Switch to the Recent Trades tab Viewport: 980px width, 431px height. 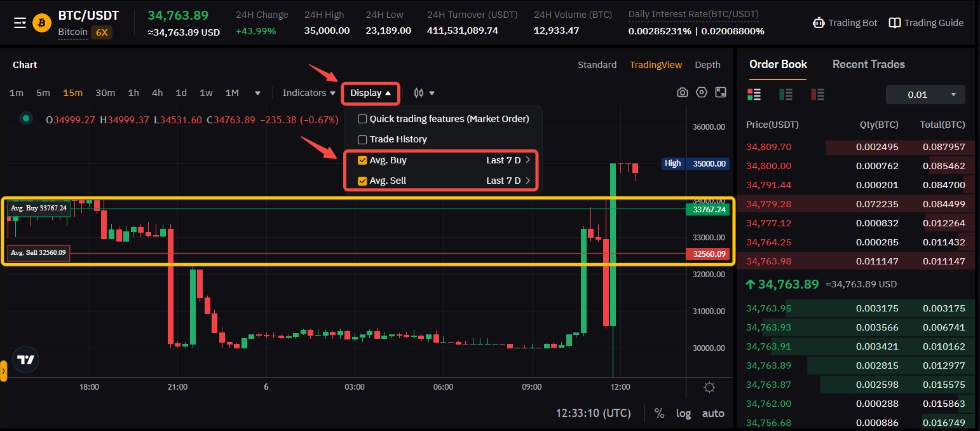[868, 64]
